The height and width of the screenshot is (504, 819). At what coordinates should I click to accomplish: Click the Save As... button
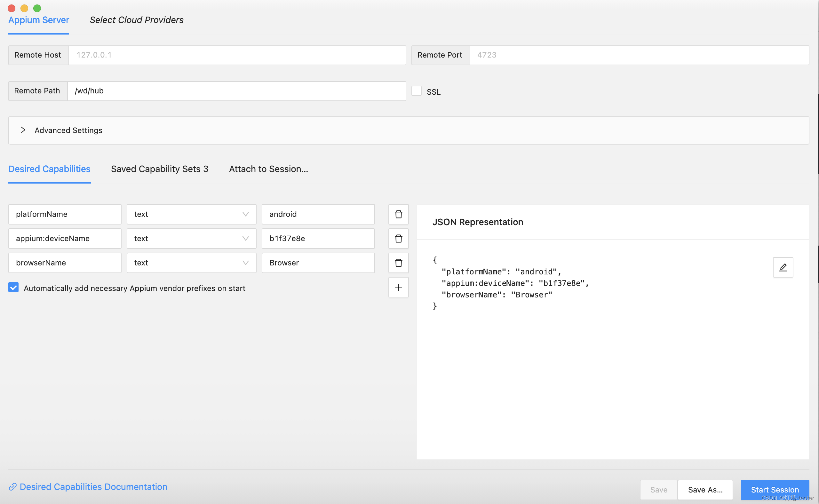[705, 489]
